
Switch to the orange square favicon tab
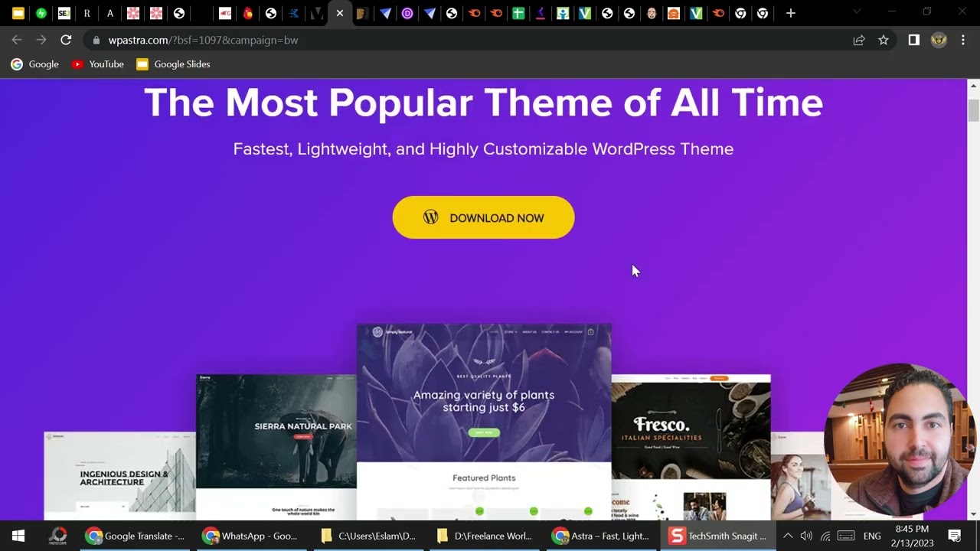point(674,13)
